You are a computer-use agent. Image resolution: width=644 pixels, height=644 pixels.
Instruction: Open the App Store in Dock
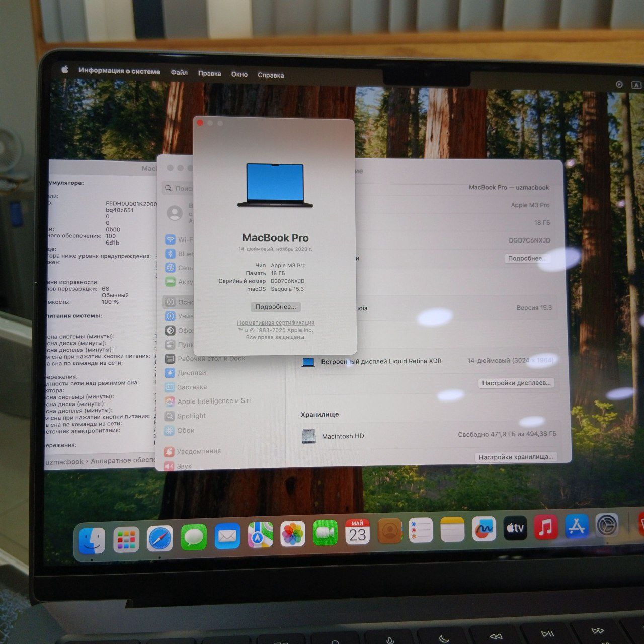pos(576,526)
